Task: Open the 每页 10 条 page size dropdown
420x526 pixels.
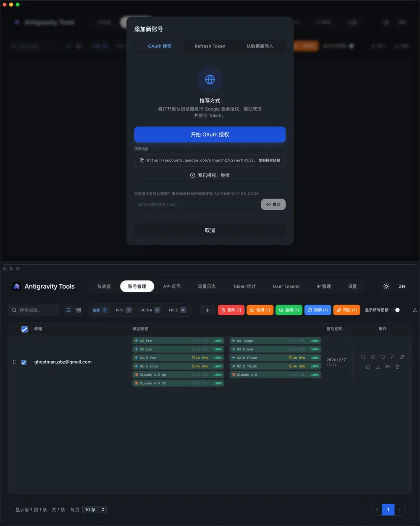Action: coord(94,510)
